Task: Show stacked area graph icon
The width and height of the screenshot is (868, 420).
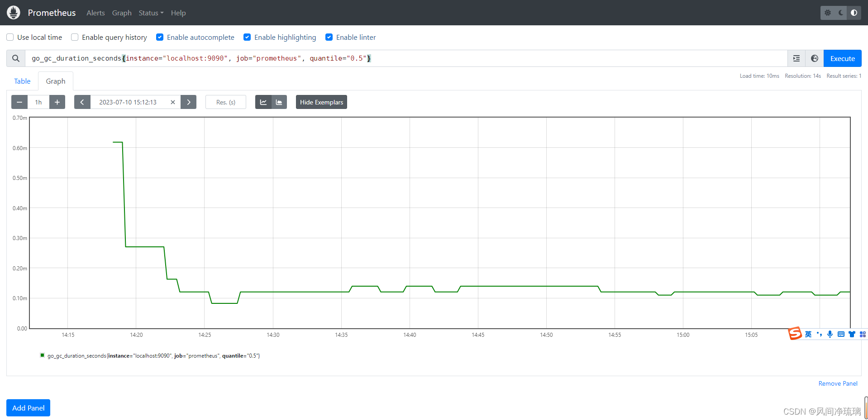Action: point(279,102)
